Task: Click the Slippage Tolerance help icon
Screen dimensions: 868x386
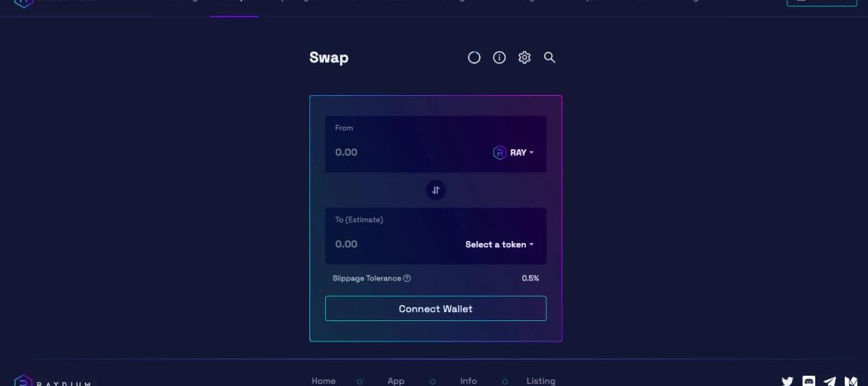Action: (x=407, y=279)
